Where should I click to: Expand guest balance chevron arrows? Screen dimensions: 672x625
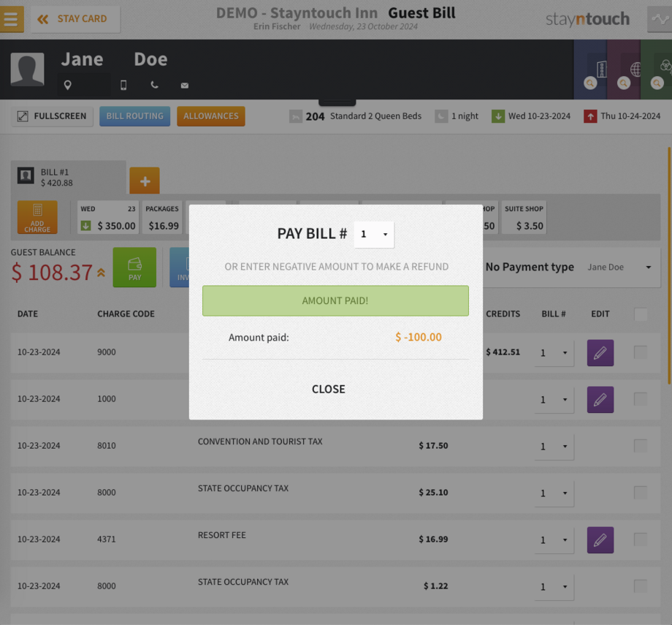coord(101,273)
